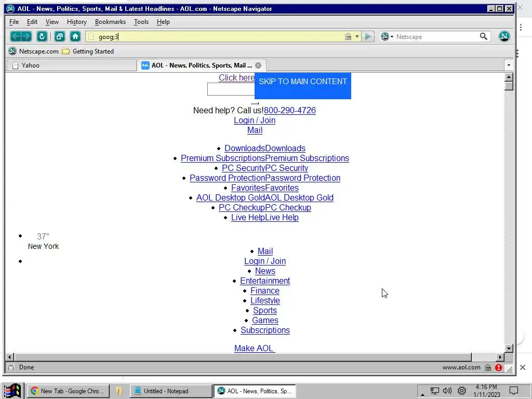Open the PC Security link
This screenshot has width=532, height=399.
click(264, 168)
